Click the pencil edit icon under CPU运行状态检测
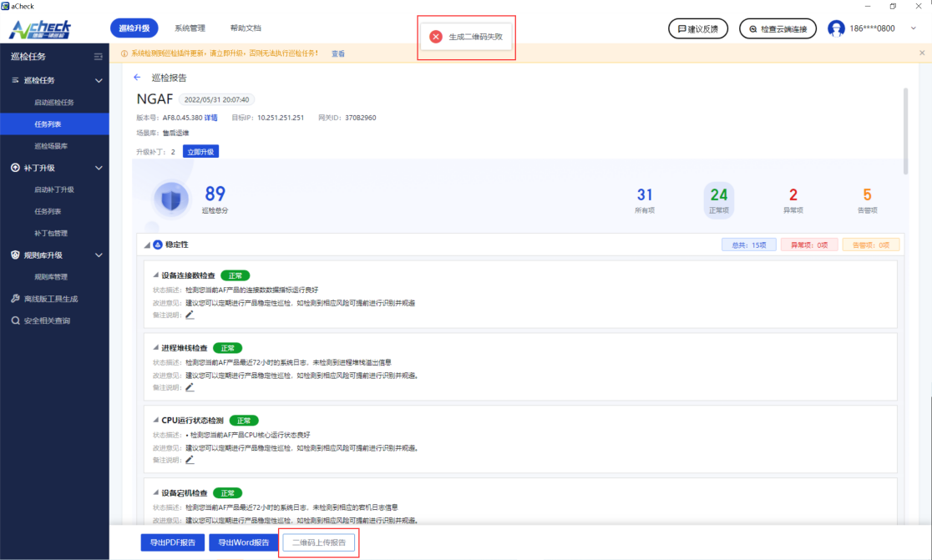Viewport: 932px width, 560px height. [x=190, y=460]
